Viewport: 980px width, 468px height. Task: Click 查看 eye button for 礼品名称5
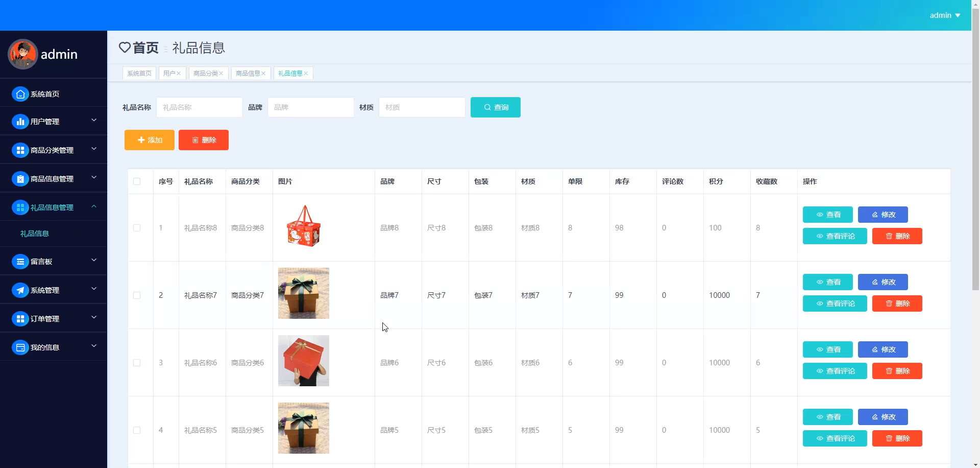pyautogui.click(x=828, y=417)
